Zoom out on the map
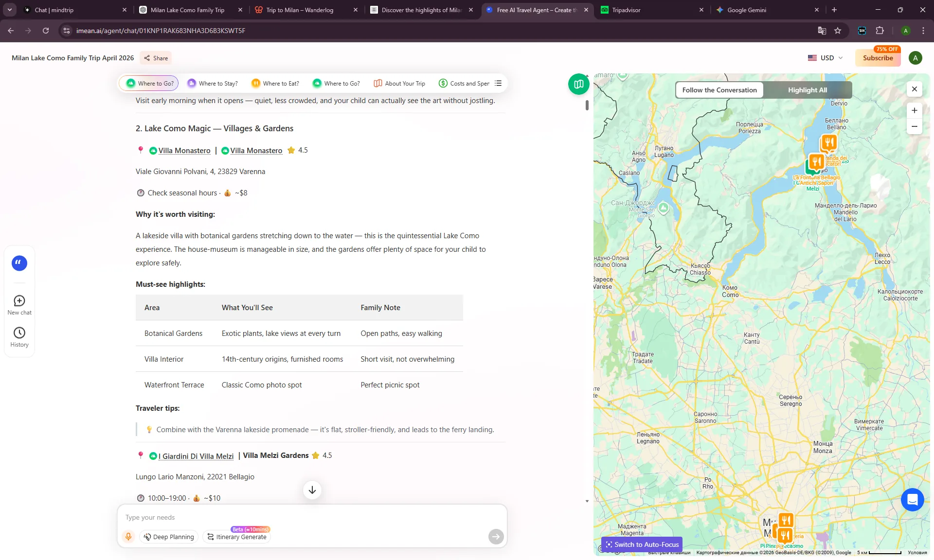Viewport: 934px width, 560px height. tap(915, 126)
